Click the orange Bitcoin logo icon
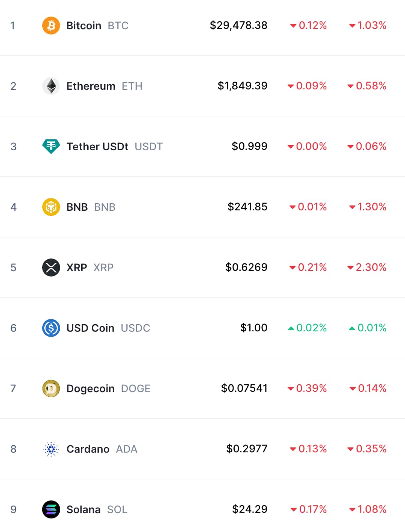 tap(51, 26)
